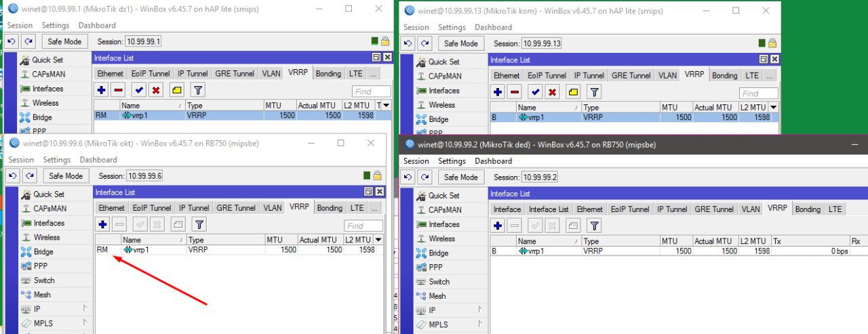Open Dashboard menu in okt window

click(98, 160)
